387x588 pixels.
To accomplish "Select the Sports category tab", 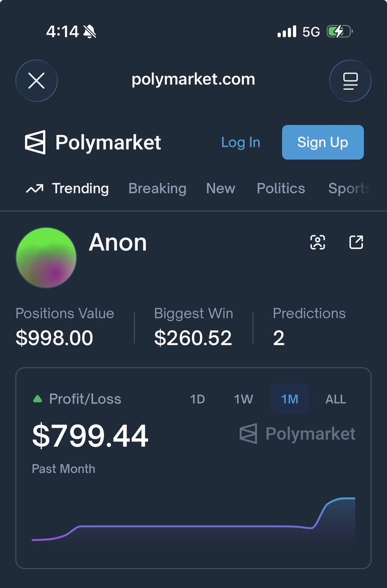I will click(349, 189).
